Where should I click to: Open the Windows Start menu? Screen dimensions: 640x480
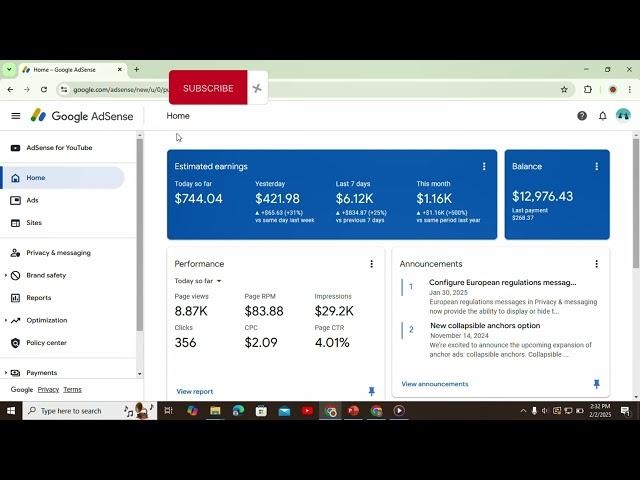(x=11, y=411)
